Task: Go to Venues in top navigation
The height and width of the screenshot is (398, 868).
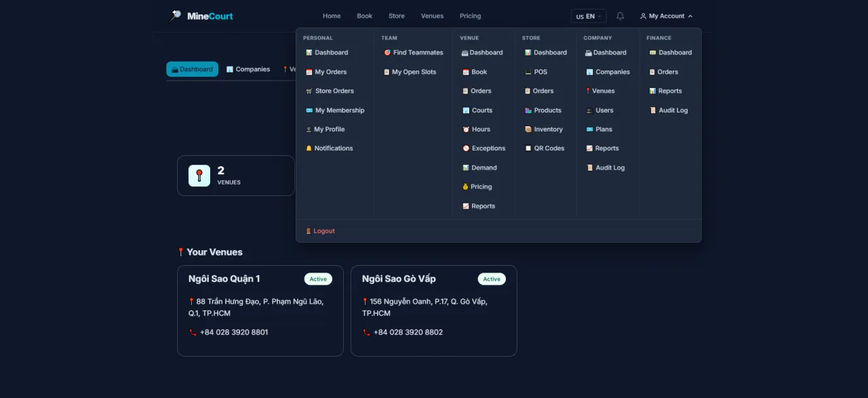Action: click(432, 16)
